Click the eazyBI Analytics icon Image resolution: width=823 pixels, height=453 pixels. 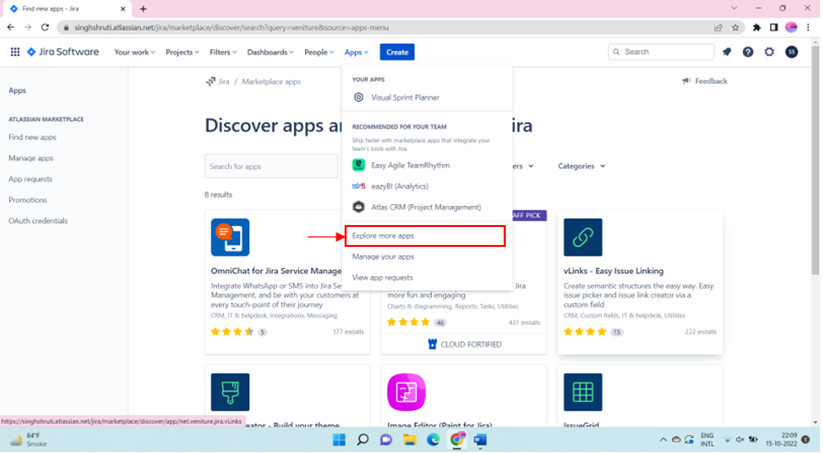click(360, 186)
